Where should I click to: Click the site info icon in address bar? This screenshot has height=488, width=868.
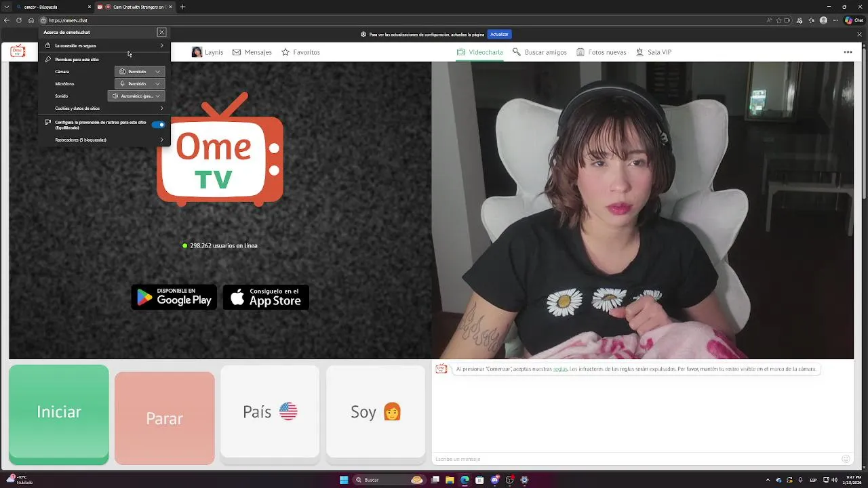click(43, 20)
